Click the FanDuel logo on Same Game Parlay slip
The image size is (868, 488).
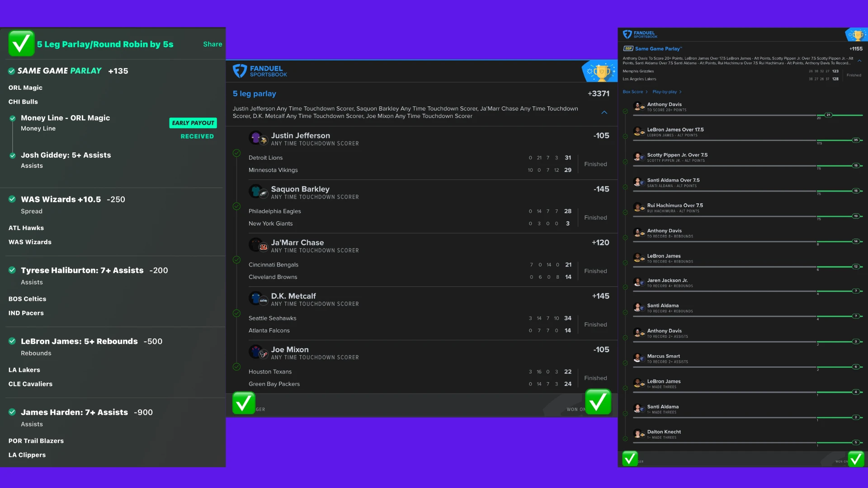click(x=640, y=34)
